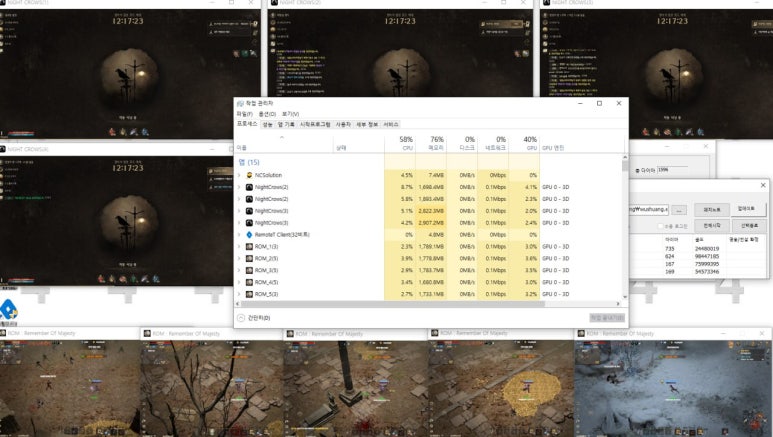Viewport: 773px width, 437px height.
Task: Open the blue shortcut icon on the desktop
Action: 8,310
